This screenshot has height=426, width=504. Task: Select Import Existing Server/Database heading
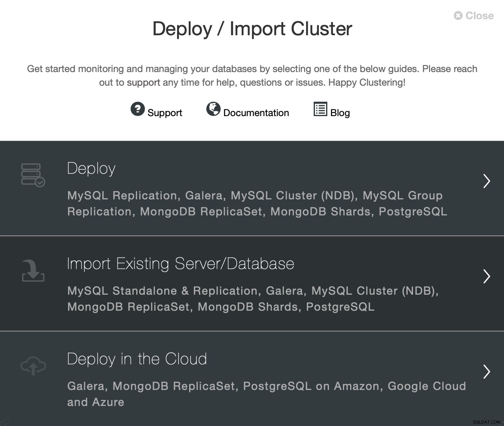click(181, 264)
